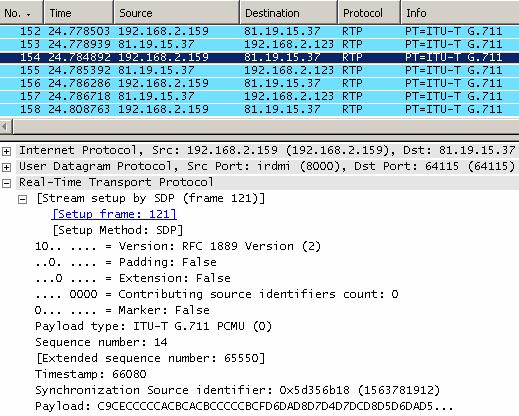The width and height of the screenshot is (519, 416).
Task: Select the Stream setup by SDP line
Action: click(151, 198)
